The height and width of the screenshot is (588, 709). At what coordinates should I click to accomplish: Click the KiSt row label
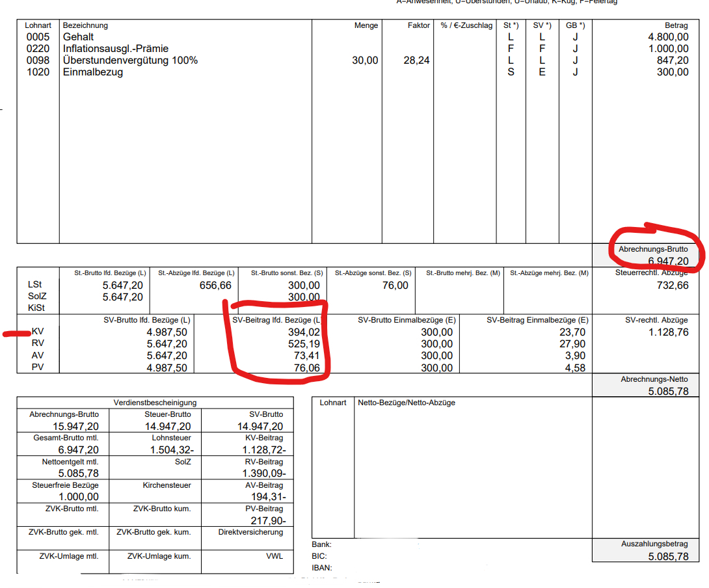point(36,308)
